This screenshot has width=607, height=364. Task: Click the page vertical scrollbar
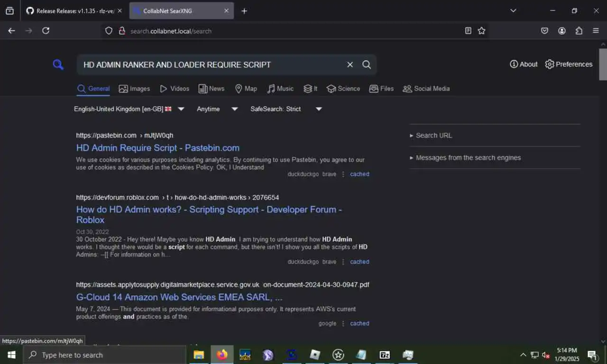603,64
